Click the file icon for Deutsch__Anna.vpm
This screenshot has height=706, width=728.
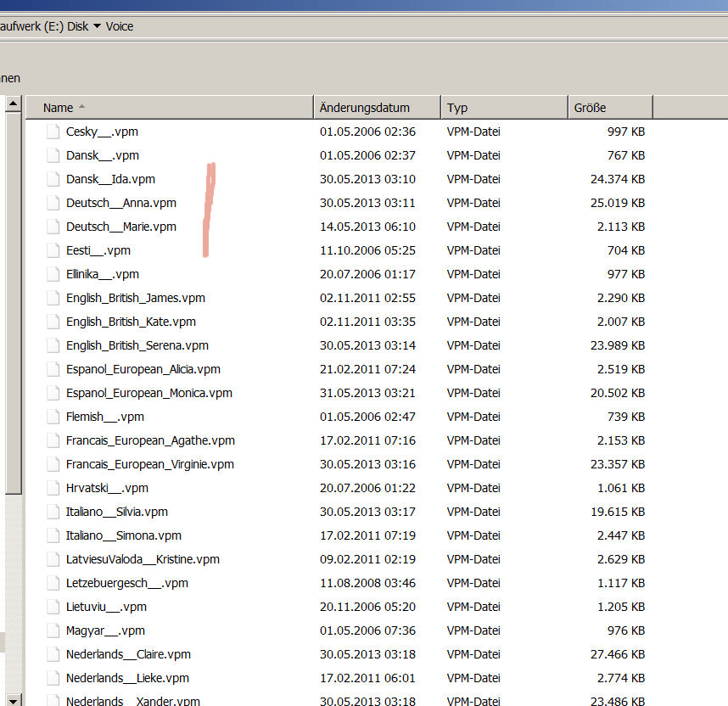coord(54,203)
